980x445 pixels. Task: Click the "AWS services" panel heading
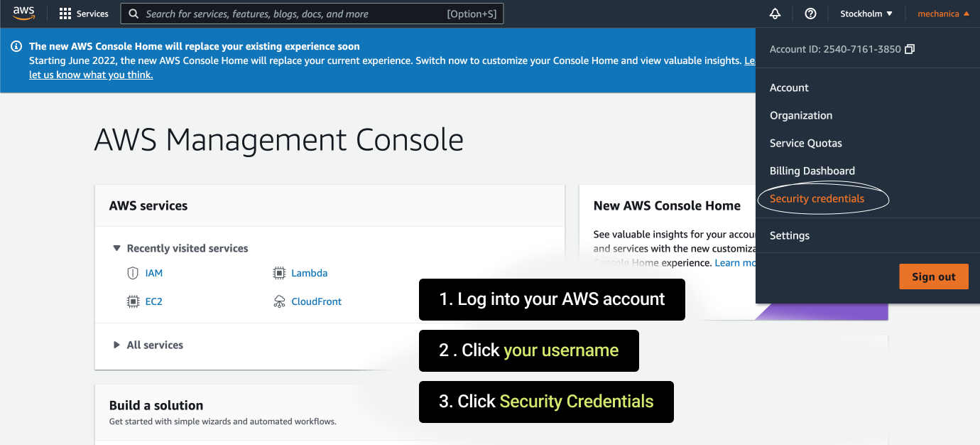(x=148, y=205)
